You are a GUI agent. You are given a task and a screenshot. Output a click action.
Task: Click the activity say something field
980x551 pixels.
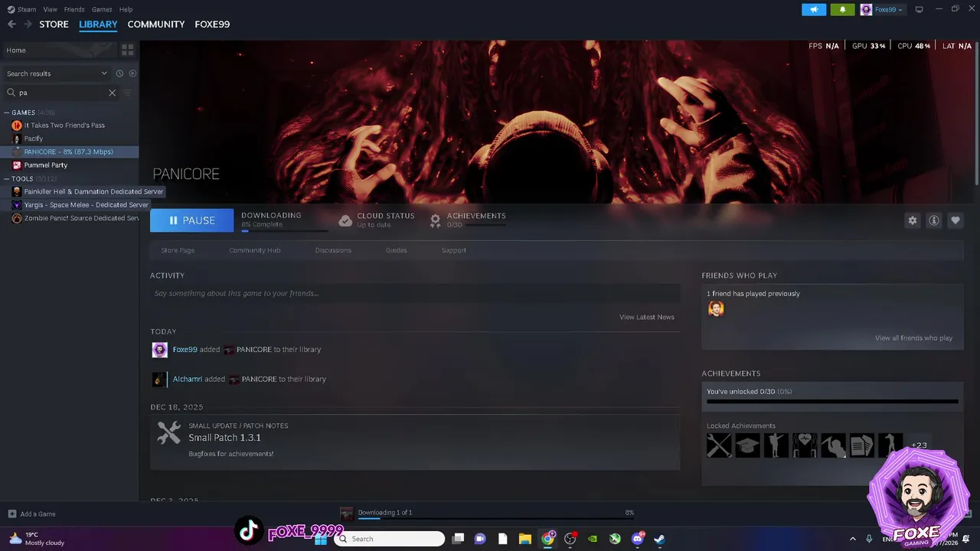(415, 293)
